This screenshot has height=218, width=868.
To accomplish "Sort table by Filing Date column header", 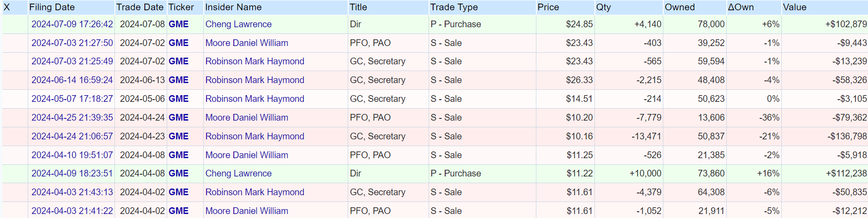I will click(52, 7).
